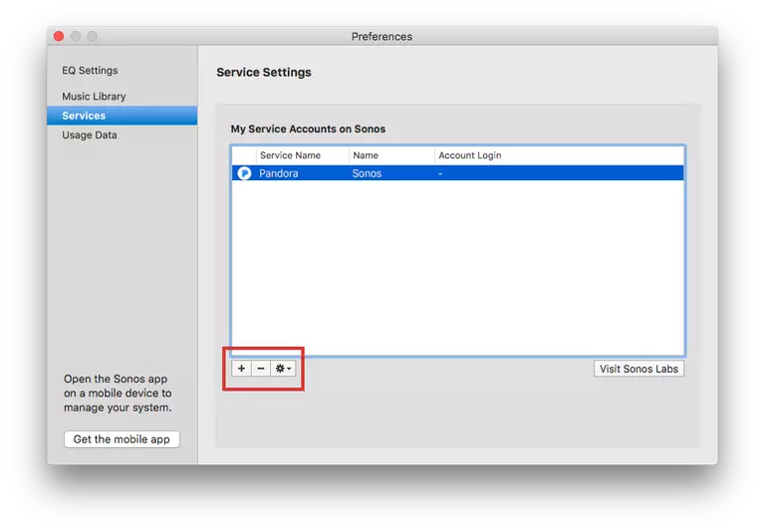Click the minus button to remove the service
The image size is (765, 532).
point(261,369)
